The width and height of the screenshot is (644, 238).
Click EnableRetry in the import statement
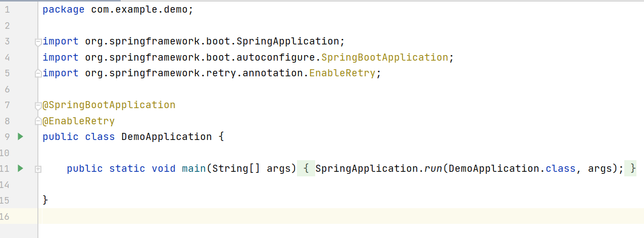click(342, 73)
